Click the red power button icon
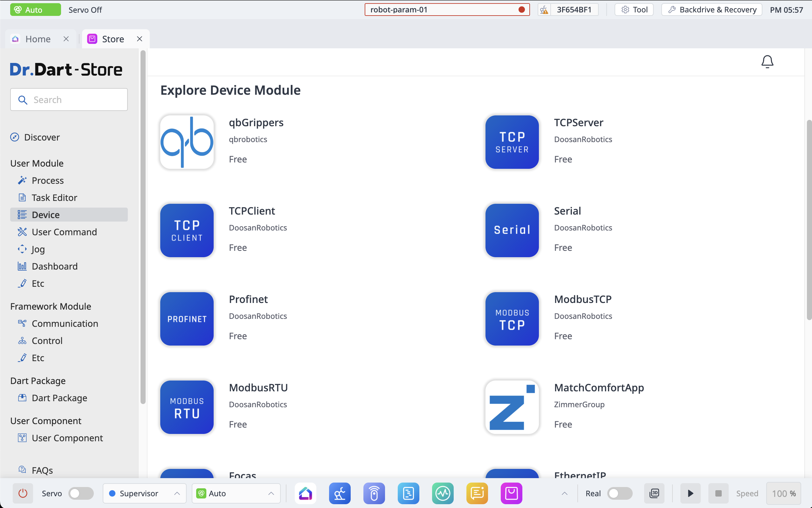Image resolution: width=812 pixels, height=508 pixels. (x=23, y=493)
